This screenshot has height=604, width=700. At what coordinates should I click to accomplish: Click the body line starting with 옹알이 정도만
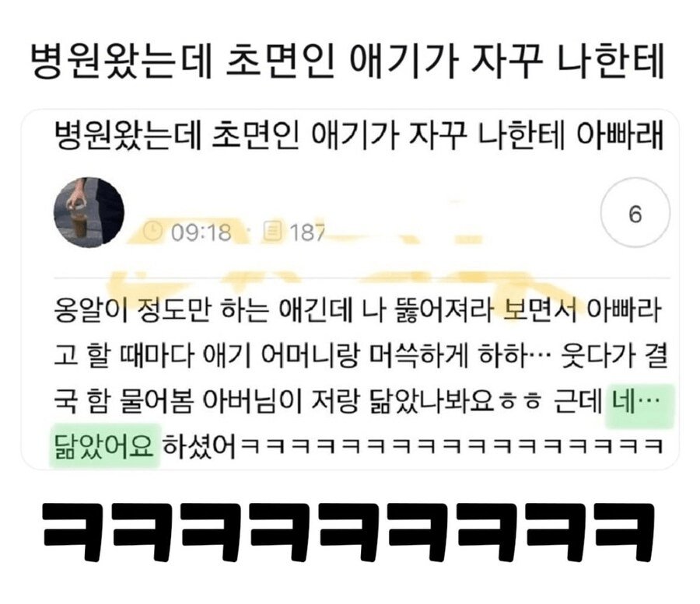coord(357,310)
